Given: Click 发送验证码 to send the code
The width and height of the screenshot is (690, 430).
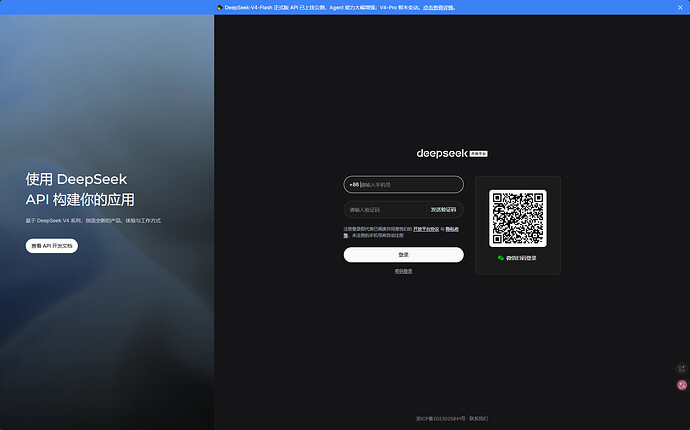Looking at the screenshot, I should [x=443, y=209].
